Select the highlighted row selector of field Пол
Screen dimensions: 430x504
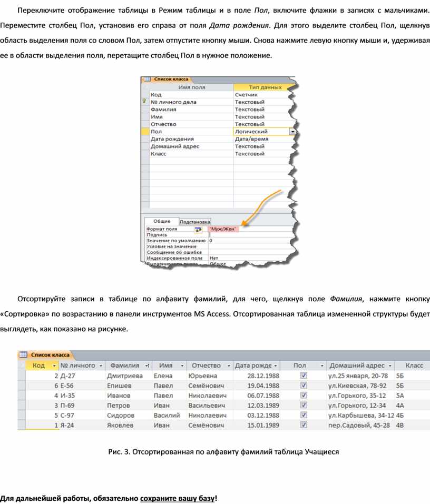tap(145, 132)
